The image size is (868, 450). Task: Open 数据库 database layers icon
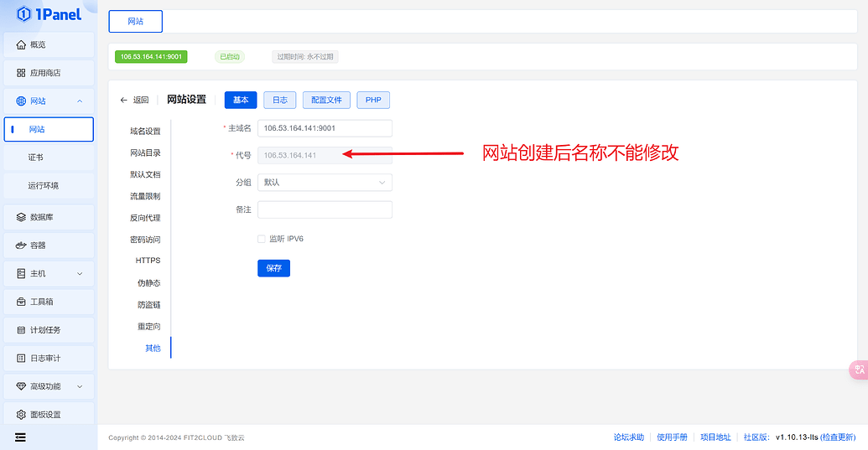coord(21,217)
